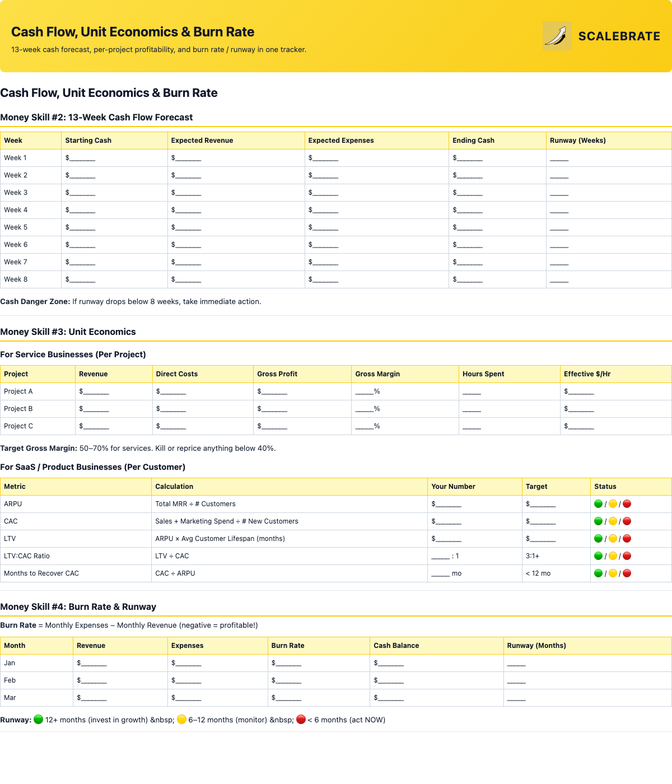Image resolution: width=672 pixels, height=784 pixels.
Task: Select green dot in Months to Recover CAC row
Action: tap(598, 573)
